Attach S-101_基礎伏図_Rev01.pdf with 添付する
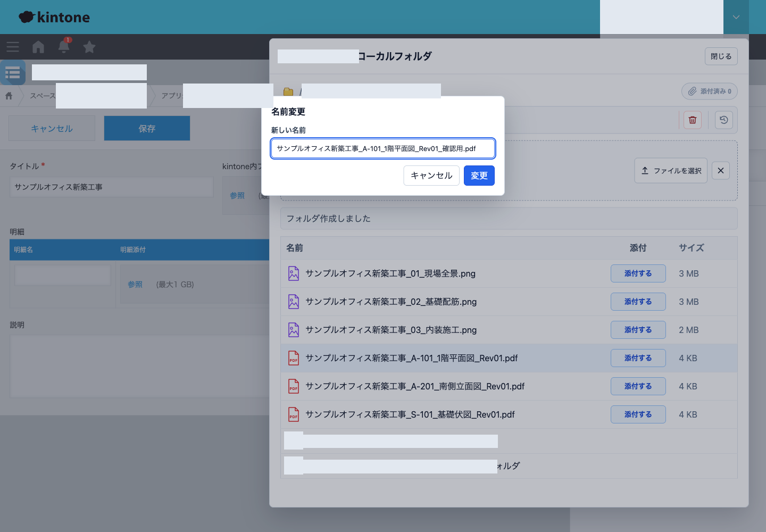The image size is (766, 532). tap(638, 414)
